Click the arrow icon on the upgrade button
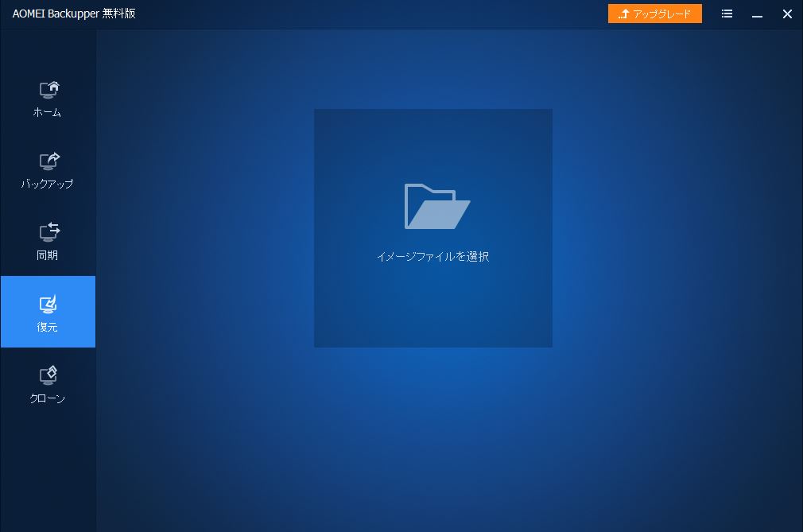803x532 pixels. click(624, 14)
